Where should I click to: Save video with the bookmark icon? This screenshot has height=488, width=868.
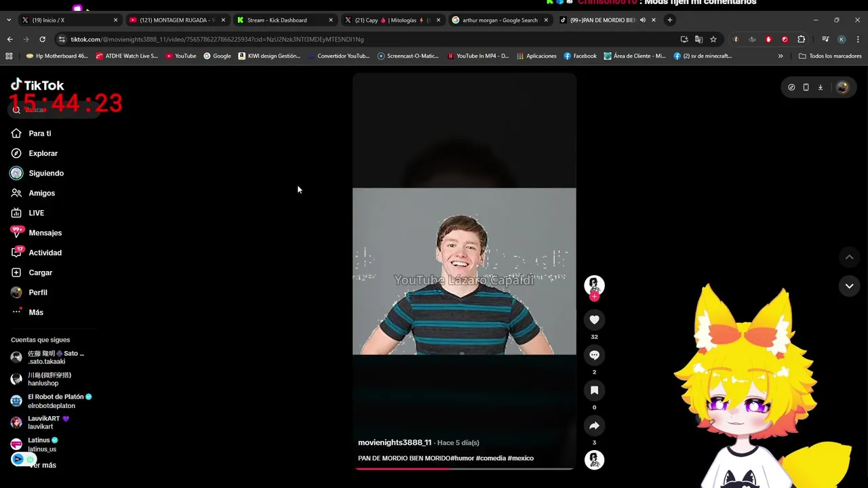594,390
